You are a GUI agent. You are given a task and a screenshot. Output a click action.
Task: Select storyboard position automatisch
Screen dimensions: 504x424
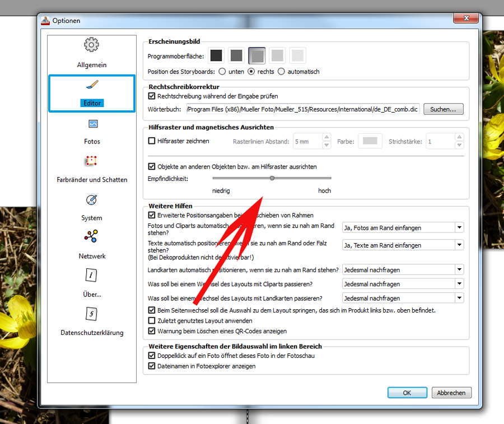click(281, 71)
